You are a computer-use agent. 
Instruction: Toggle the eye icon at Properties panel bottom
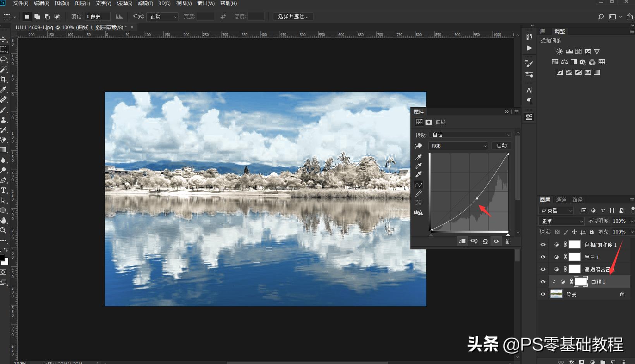pos(496,241)
